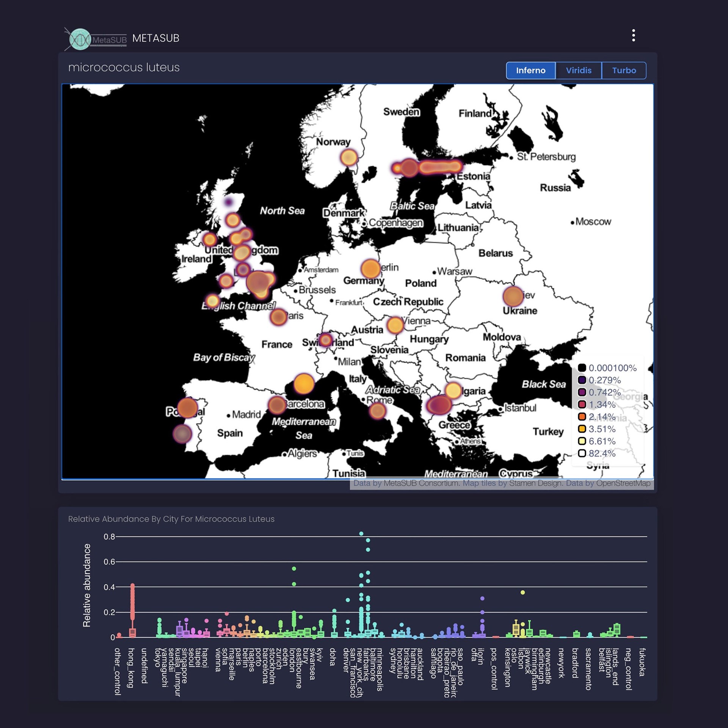The width and height of the screenshot is (728, 728).
Task: Click the heat marker near Rome
Action: coord(377,411)
